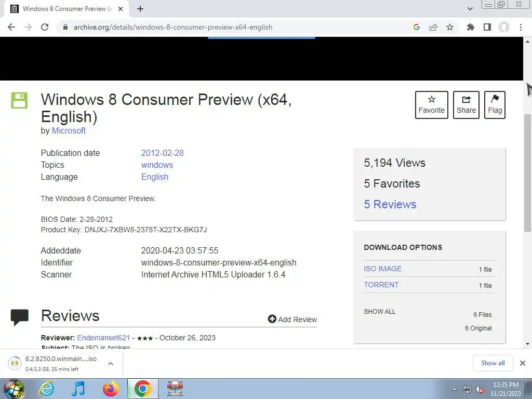The image size is (532, 399).
Task: Click the share page icon in address bar
Action: (433, 27)
